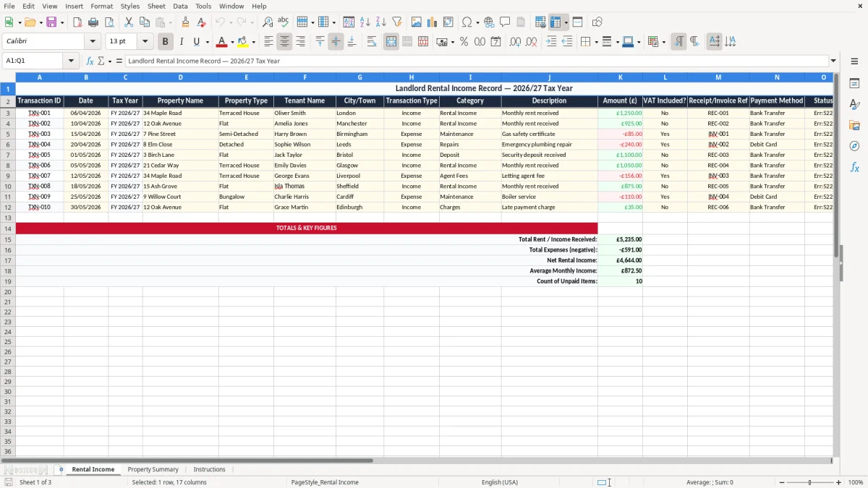Click Clear Direct Formatting icon
This screenshot has width=868, height=488.
pos(202,22)
